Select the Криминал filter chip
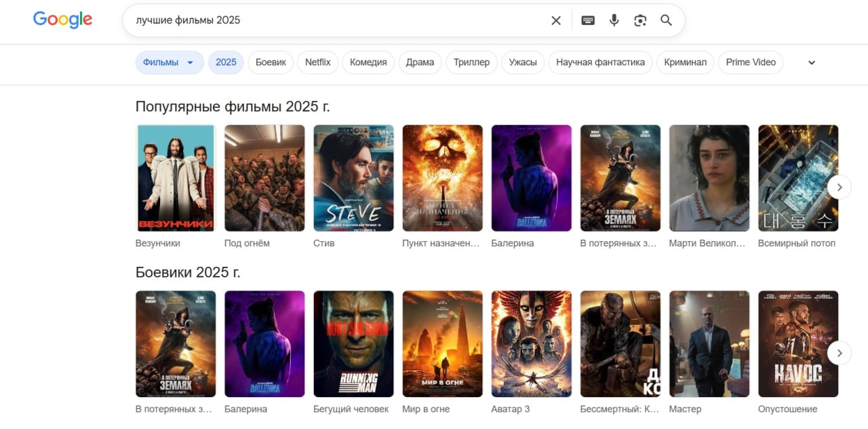Screen dimensions: 868x429 (685, 62)
